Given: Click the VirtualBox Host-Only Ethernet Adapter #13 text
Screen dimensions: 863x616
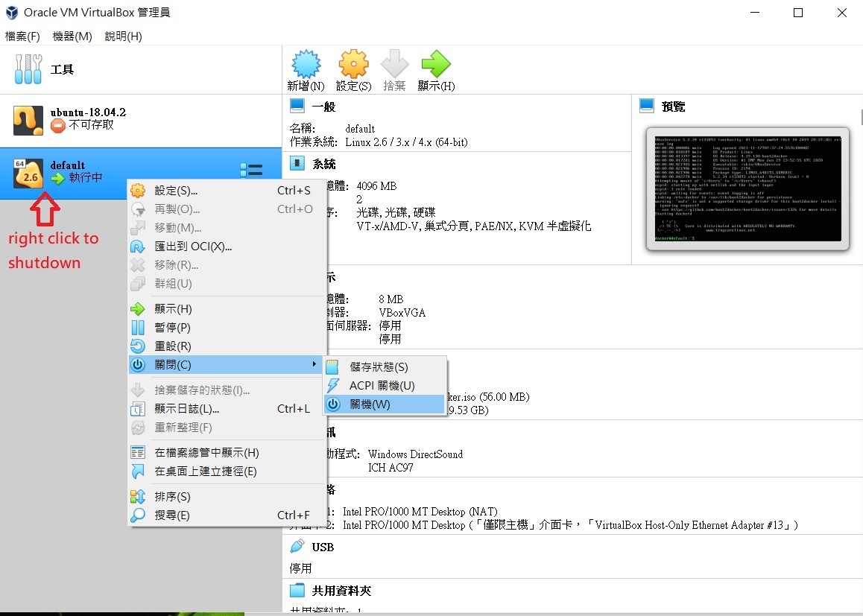Looking at the screenshot, I should (x=689, y=525).
